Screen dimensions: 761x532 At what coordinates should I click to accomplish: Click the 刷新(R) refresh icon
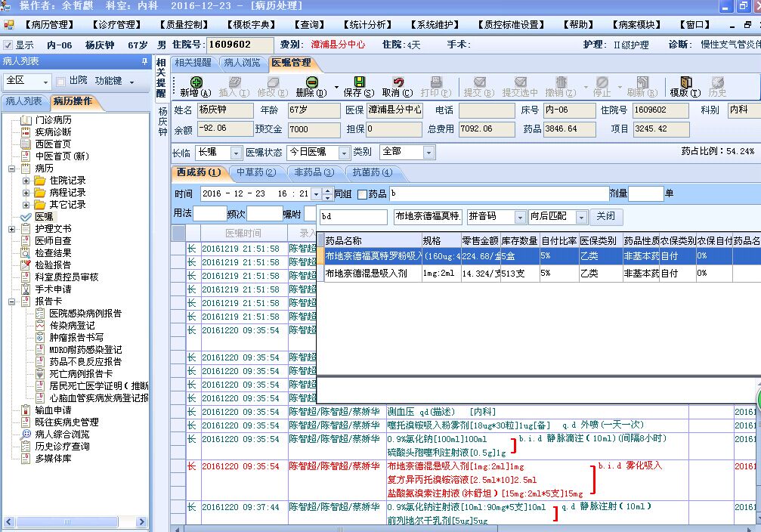pos(642,82)
